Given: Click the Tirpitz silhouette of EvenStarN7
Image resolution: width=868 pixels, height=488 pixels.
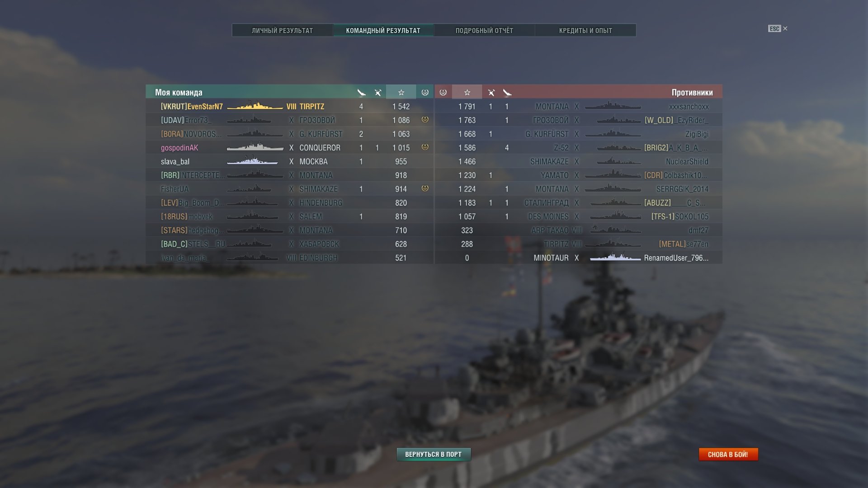Looking at the screenshot, I should 255,106.
